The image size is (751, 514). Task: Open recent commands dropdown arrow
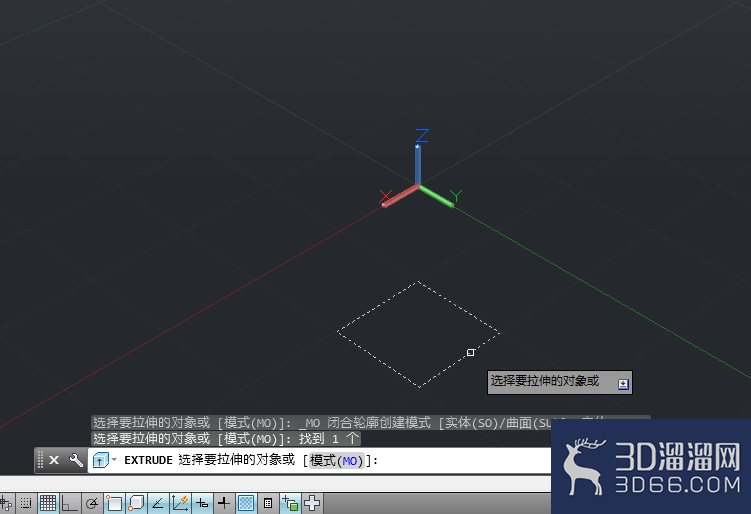114,460
